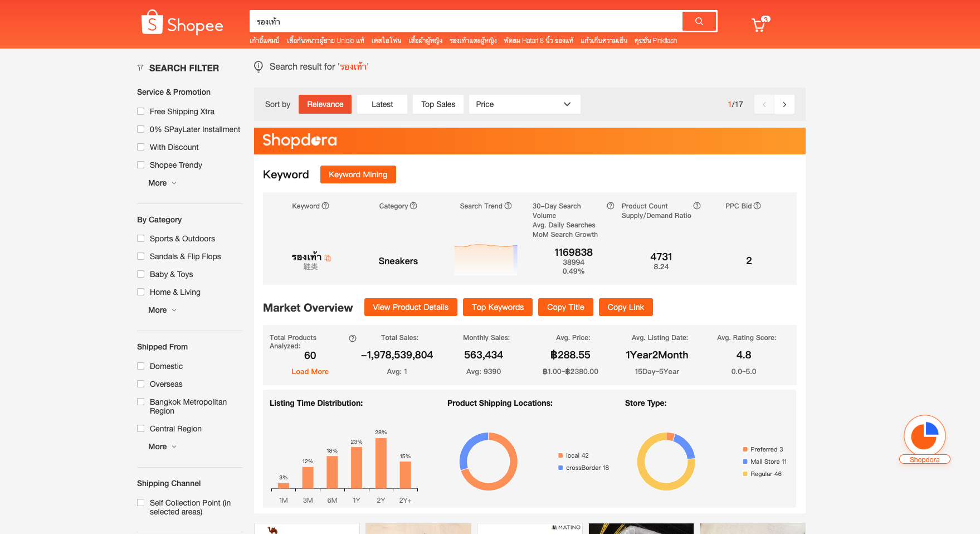Click the copy icon next to รองเท้า keyword
This screenshot has height=534, width=980.
click(328, 258)
